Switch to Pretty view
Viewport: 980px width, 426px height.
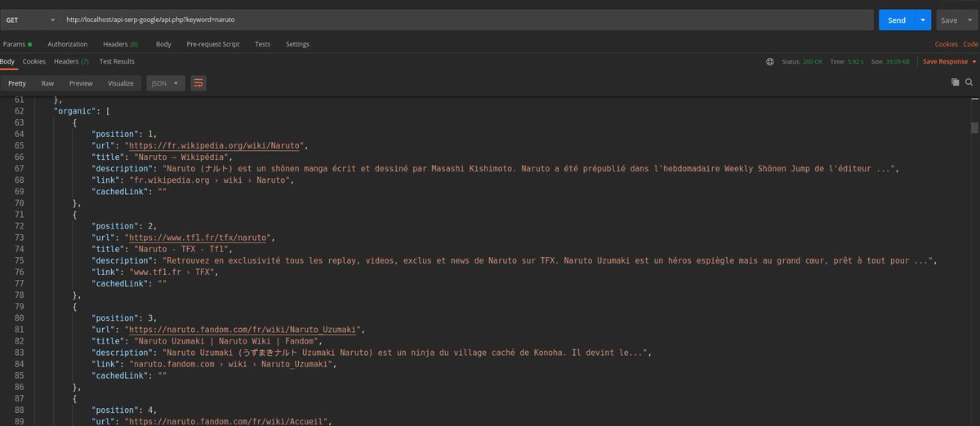[17, 83]
